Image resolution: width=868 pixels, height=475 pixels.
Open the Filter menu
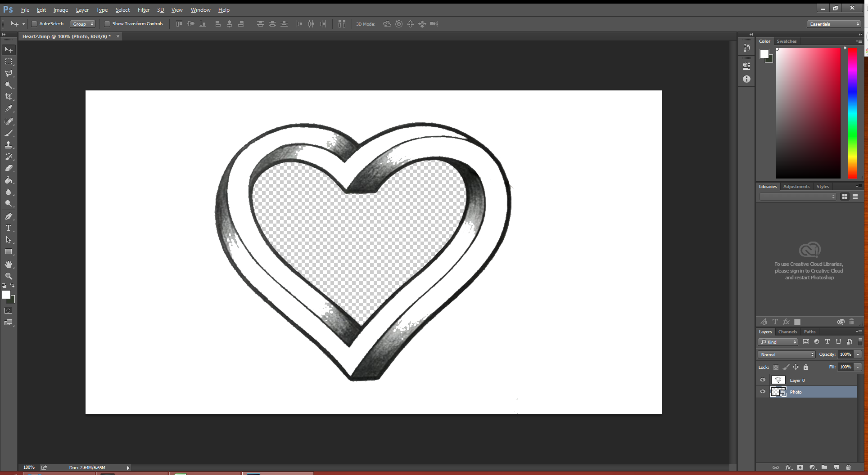(x=144, y=10)
